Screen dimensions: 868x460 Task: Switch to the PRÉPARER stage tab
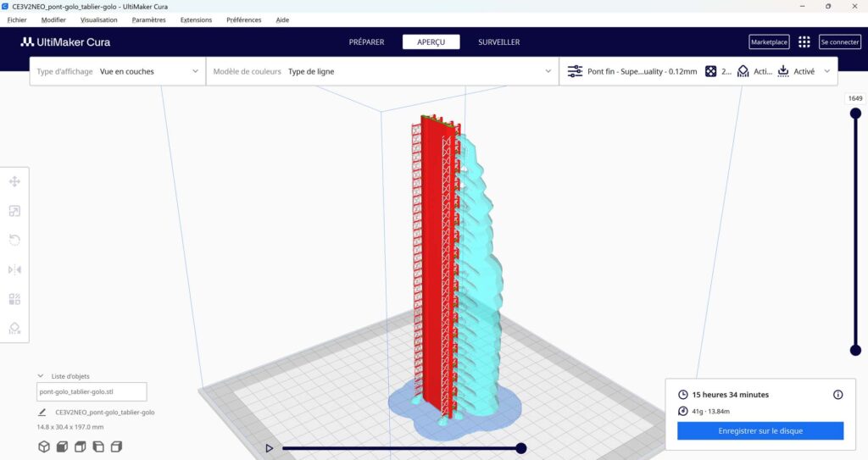pos(366,42)
